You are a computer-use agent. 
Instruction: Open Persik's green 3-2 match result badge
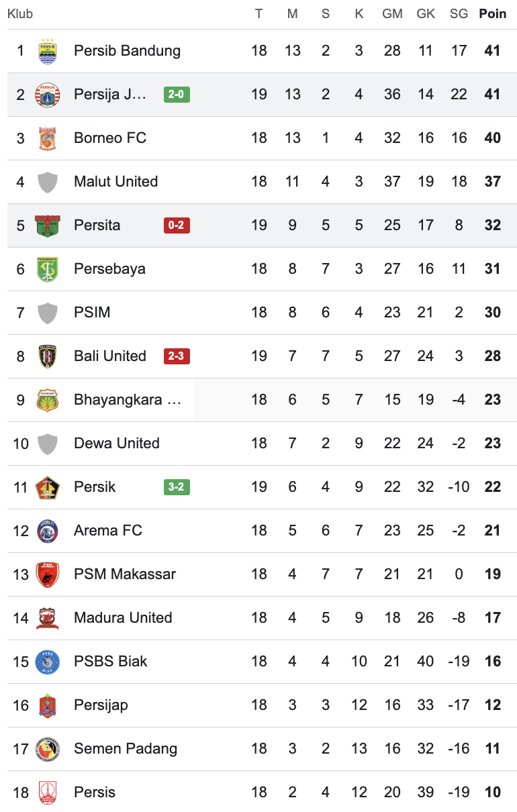(177, 487)
